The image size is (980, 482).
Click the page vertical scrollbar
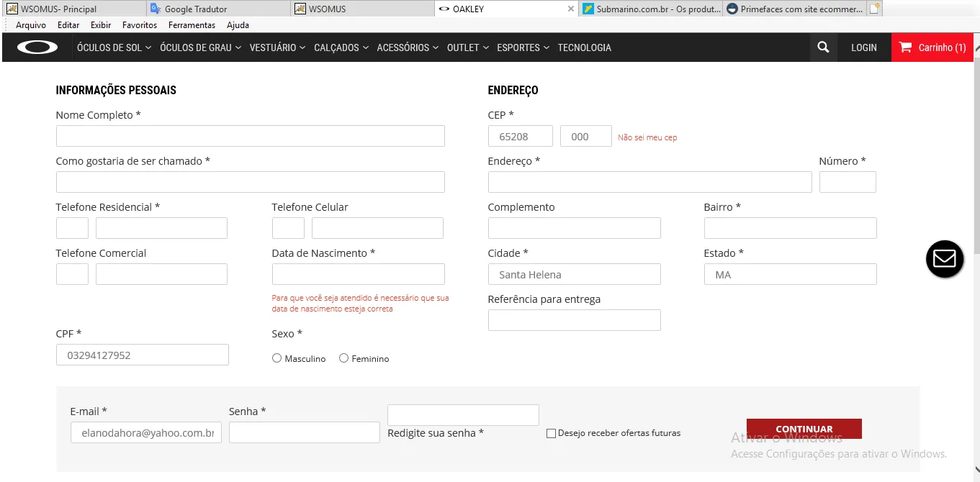[x=976, y=144]
